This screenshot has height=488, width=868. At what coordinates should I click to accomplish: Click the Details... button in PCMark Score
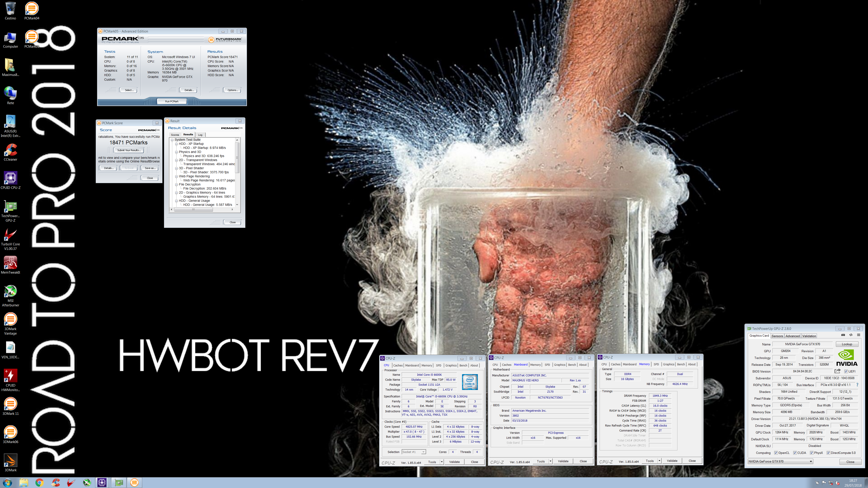tap(108, 168)
